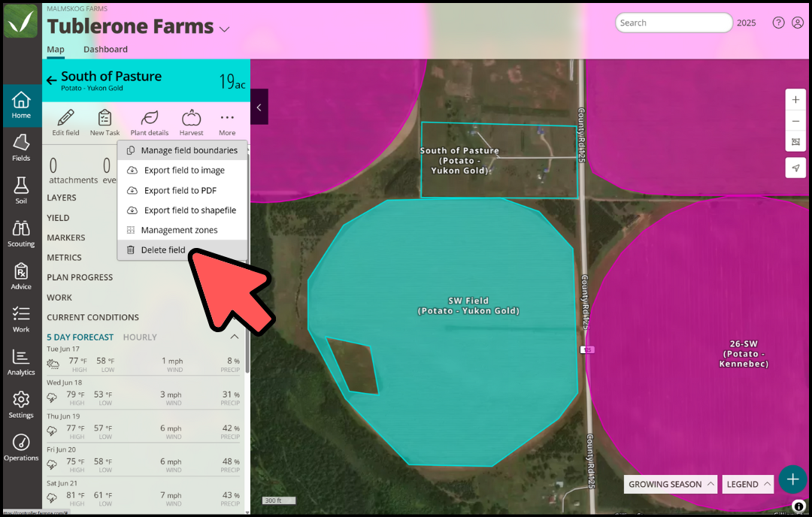Switch forecast to Hourly
Screen dimensions: 812x517
tap(140, 337)
